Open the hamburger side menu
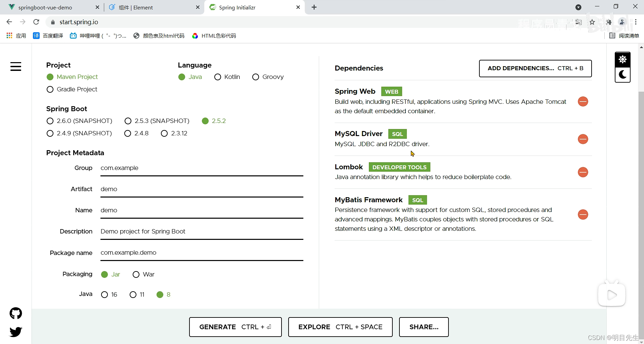This screenshot has width=644, height=344. point(16,67)
